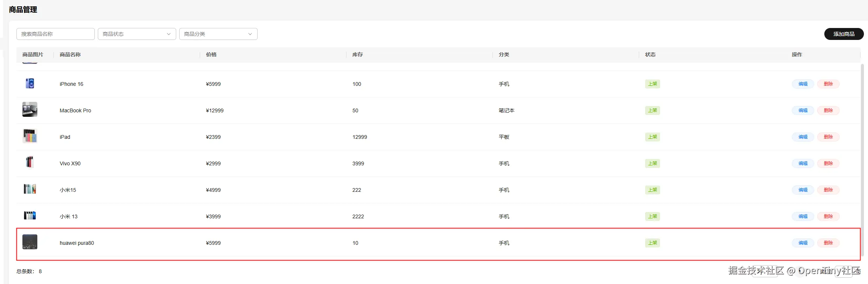The image size is (868, 284).
Task: Click the 搜索商品名称 search field
Action: pos(55,34)
